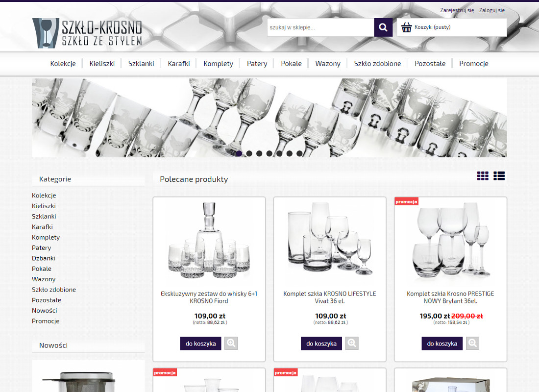The width and height of the screenshot is (539, 392).
Task: Select the second banner slide dot
Action: click(249, 153)
